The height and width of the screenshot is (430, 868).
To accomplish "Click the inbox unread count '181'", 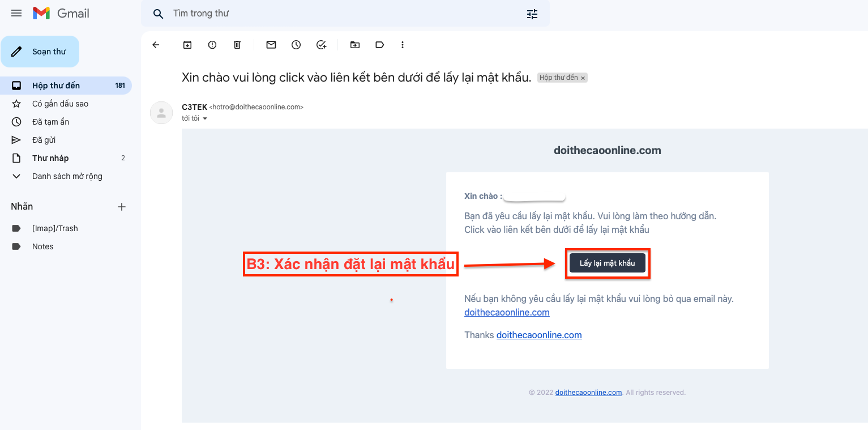I will coord(120,86).
